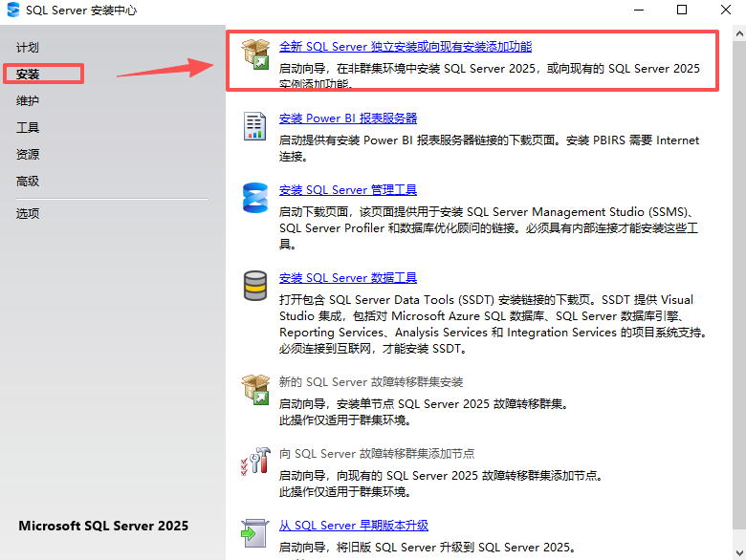
Task: Click the SQL Server data tools database icon
Action: point(255,286)
